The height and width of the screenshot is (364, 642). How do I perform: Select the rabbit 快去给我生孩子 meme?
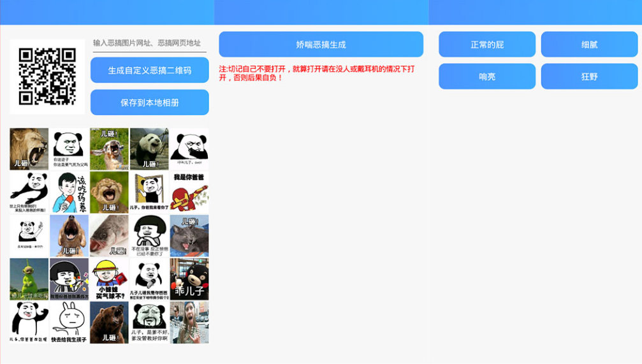pos(69,323)
